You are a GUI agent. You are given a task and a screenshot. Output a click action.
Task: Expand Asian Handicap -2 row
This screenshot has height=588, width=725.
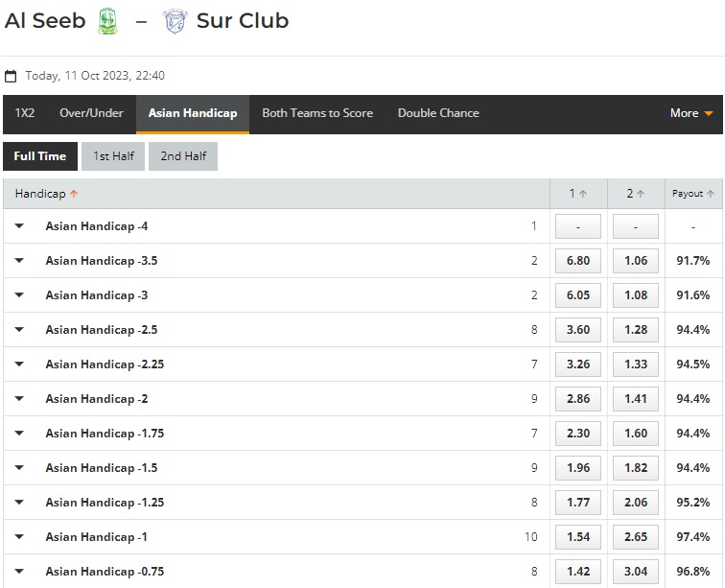19,399
